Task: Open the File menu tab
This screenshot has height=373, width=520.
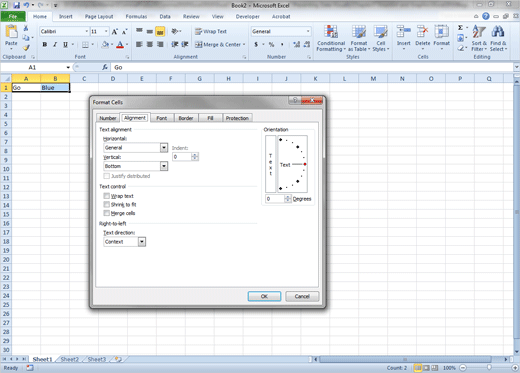Action: (x=13, y=16)
